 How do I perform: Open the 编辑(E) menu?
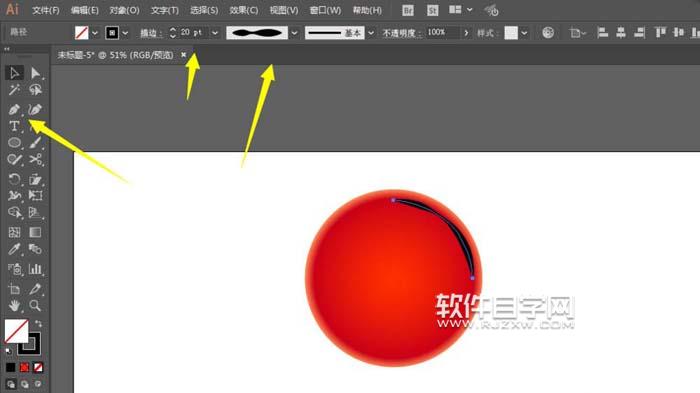pos(84,10)
